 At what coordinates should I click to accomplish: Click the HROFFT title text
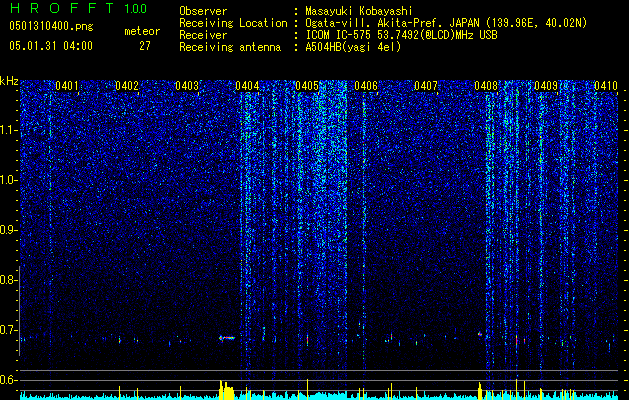pyautogui.click(x=62, y=8)
